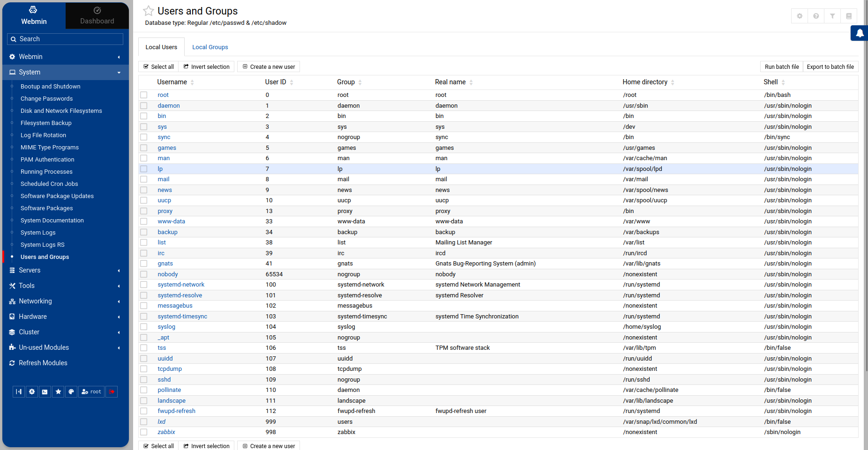Tick the checkbox for root user
This screenshot has height=450, width=868.
click(144, 95)
